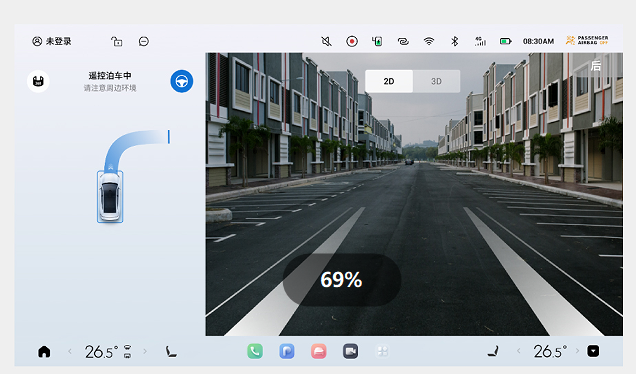The width and height of the screenshot is (636, 374).
Task: Open the blue Parking app
Action: pos(287,351)
